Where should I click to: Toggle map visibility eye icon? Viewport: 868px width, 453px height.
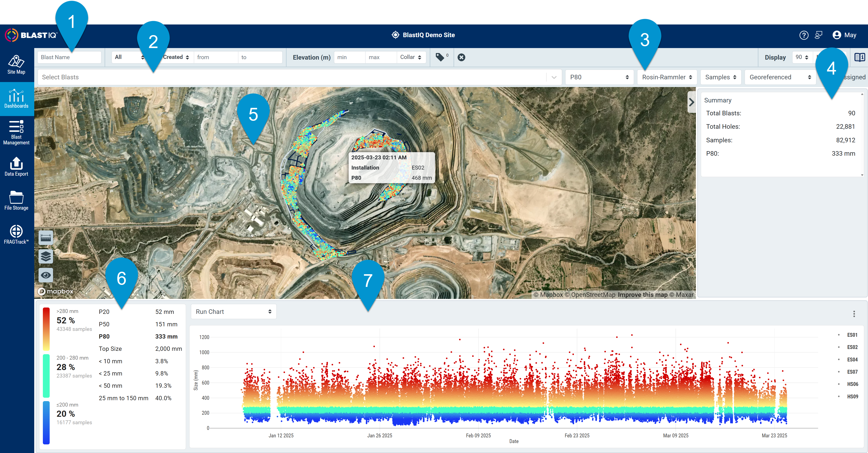click(46, 275)
